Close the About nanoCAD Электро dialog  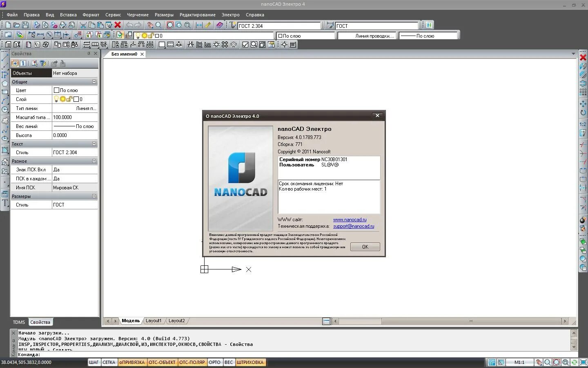click(377, 116)
